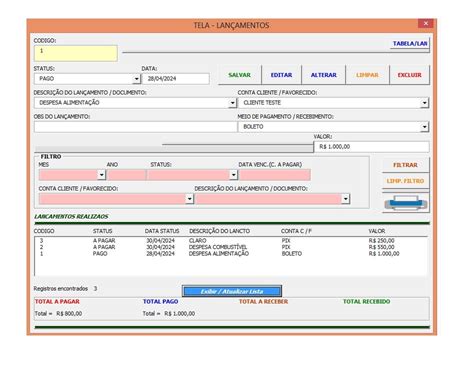Viewport: 474px width, 368px height.
Task: Click the yellow CODIGO field
Action: [x=75, y=53]
